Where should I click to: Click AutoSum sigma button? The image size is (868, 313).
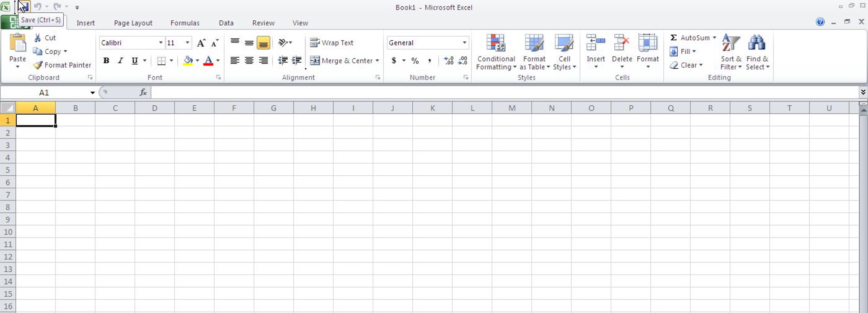[x=689, y=38]
